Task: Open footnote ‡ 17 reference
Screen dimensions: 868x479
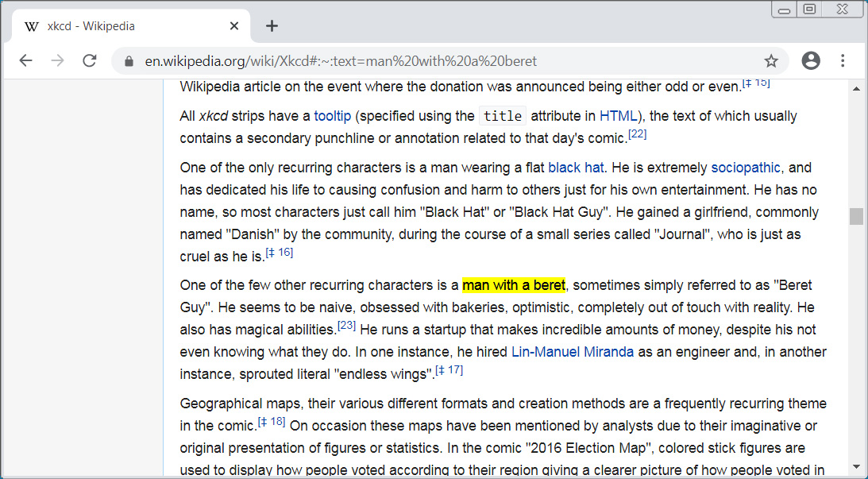Action: pyautogui.click(x=449, y=370)
